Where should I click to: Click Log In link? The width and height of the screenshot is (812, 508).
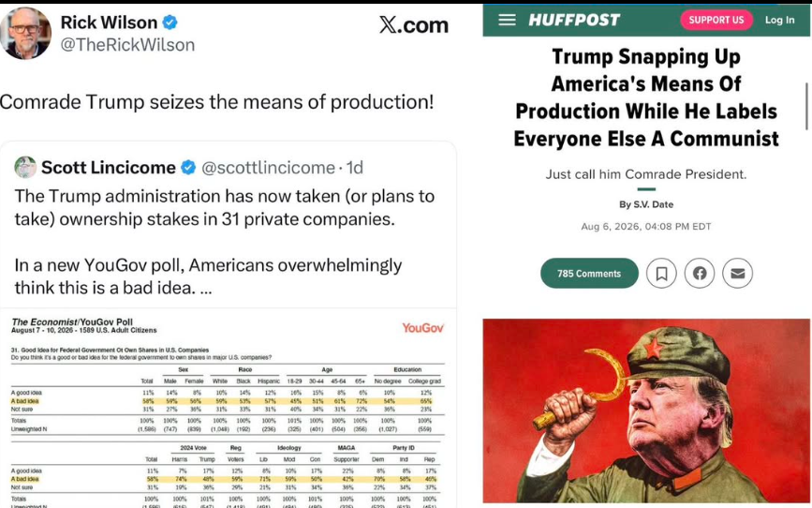point(779,20)
